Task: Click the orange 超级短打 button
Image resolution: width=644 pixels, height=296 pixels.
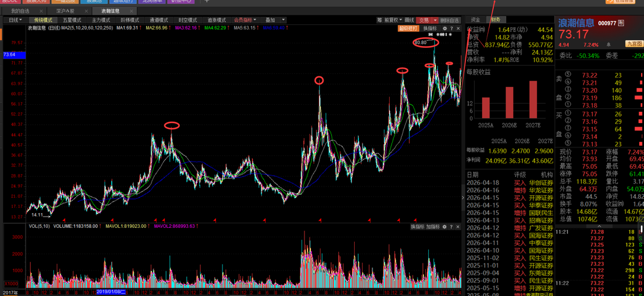Action: point(408,28)
